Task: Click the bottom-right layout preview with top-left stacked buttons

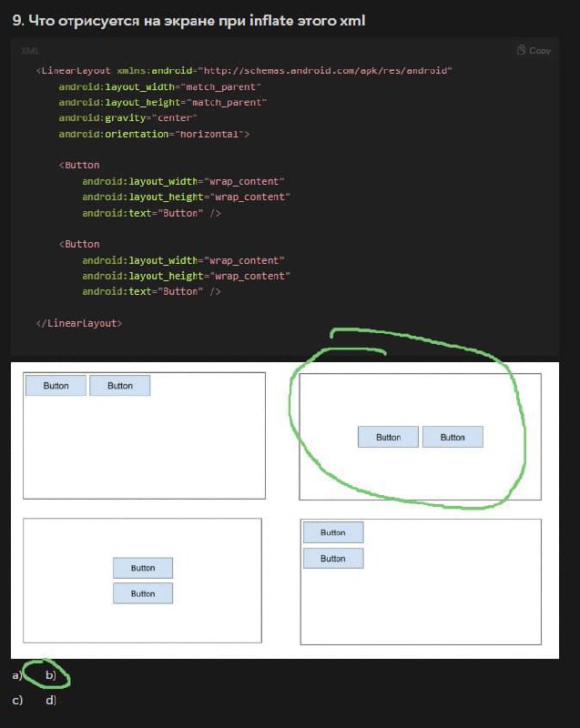Action: coord(421,581)
